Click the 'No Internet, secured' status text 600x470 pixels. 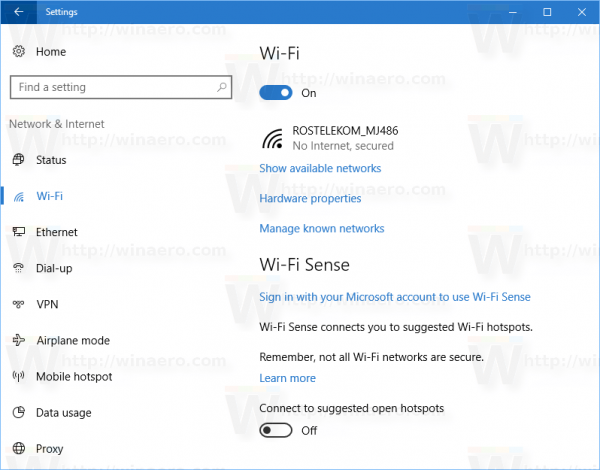[x=343, y=146]
